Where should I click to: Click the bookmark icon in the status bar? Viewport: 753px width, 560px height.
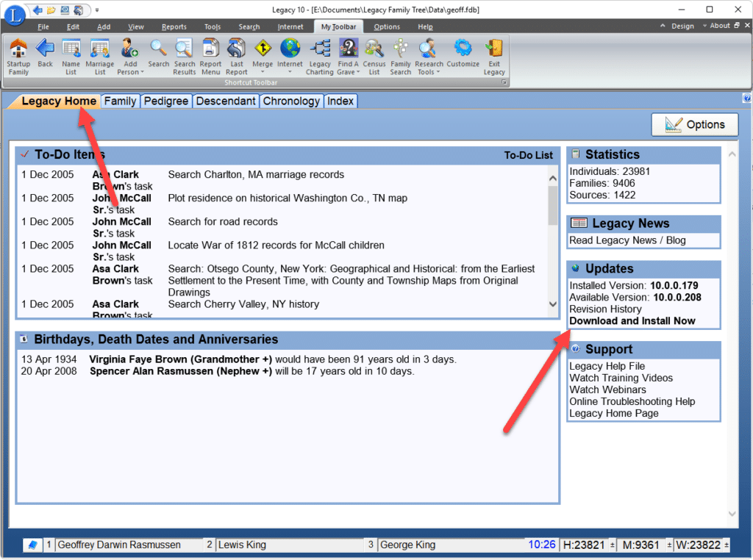tap(32, 545)
